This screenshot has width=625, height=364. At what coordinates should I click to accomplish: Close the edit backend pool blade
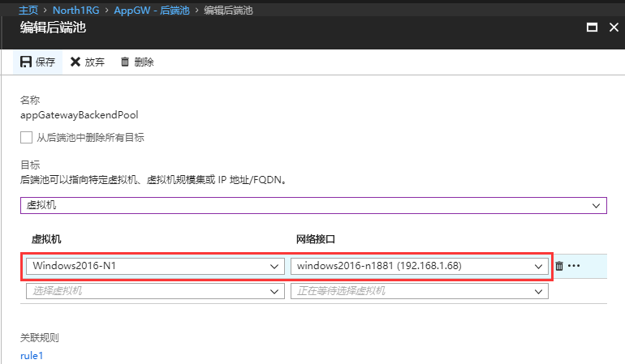pyautogui.click(x=613, y=28)
